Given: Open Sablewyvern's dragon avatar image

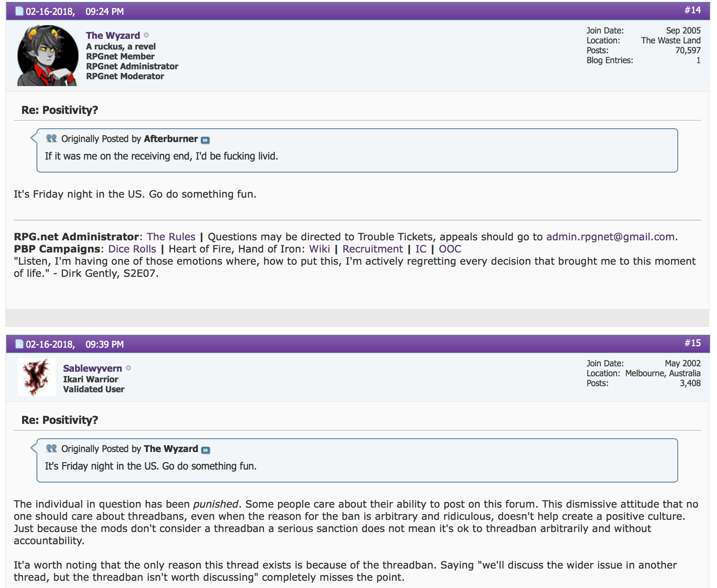Looking at the screenshot, I should 37,377.
